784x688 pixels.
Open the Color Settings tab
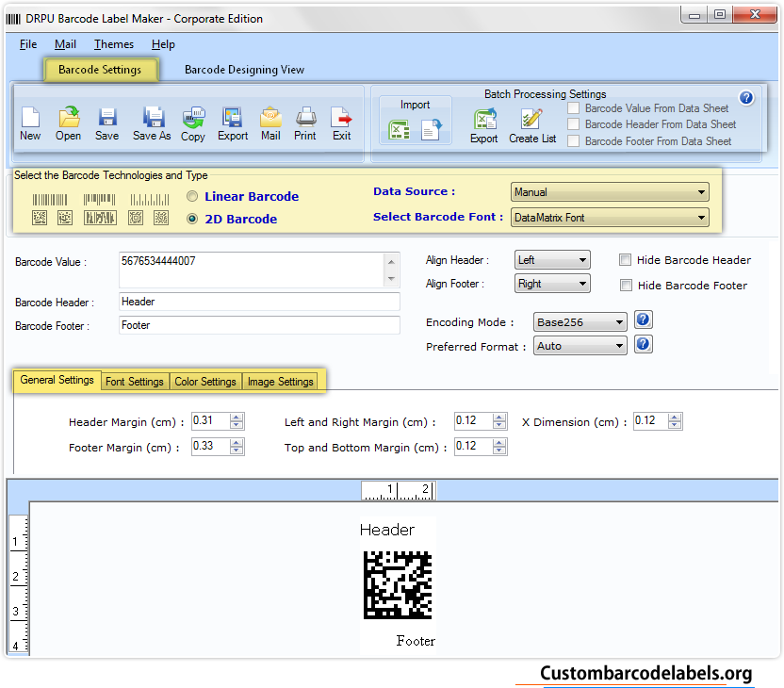[x=205, y=382]
